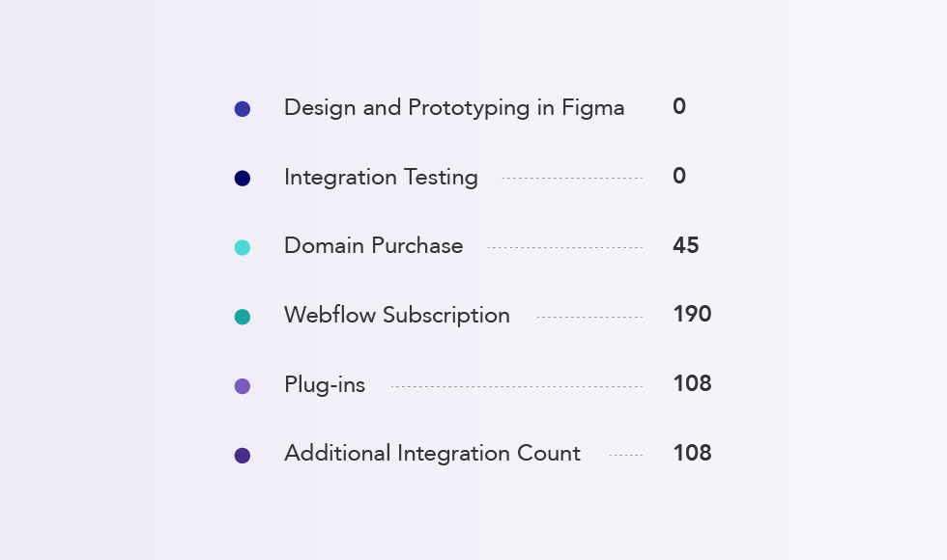
Task: Click the Integration Testing label
Action: tap(381, 178)
